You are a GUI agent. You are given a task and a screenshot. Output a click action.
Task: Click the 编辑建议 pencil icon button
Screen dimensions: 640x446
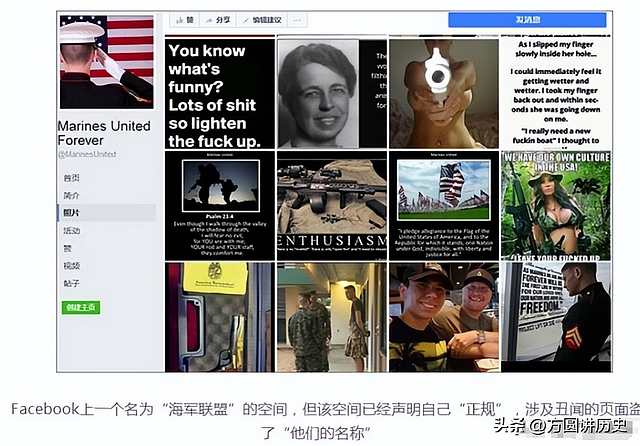[262, 20]
